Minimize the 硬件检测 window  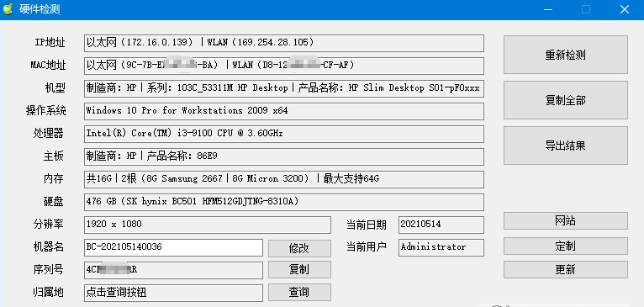(548, 9)
